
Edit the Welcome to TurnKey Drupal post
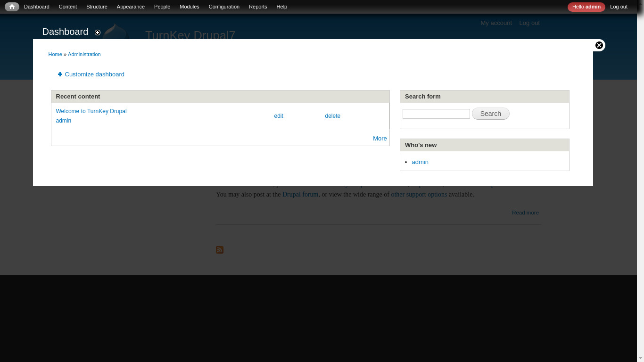click(x=279, y=116)
